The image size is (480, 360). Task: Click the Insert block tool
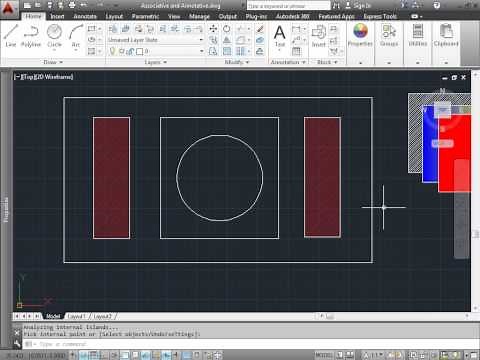319,36
